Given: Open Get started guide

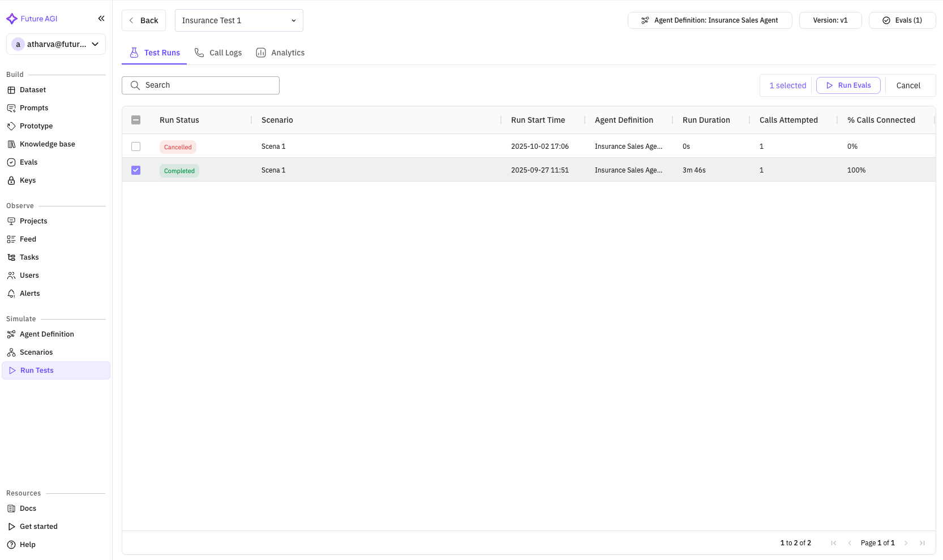Looking at the screenshot, I should (55, 527).
